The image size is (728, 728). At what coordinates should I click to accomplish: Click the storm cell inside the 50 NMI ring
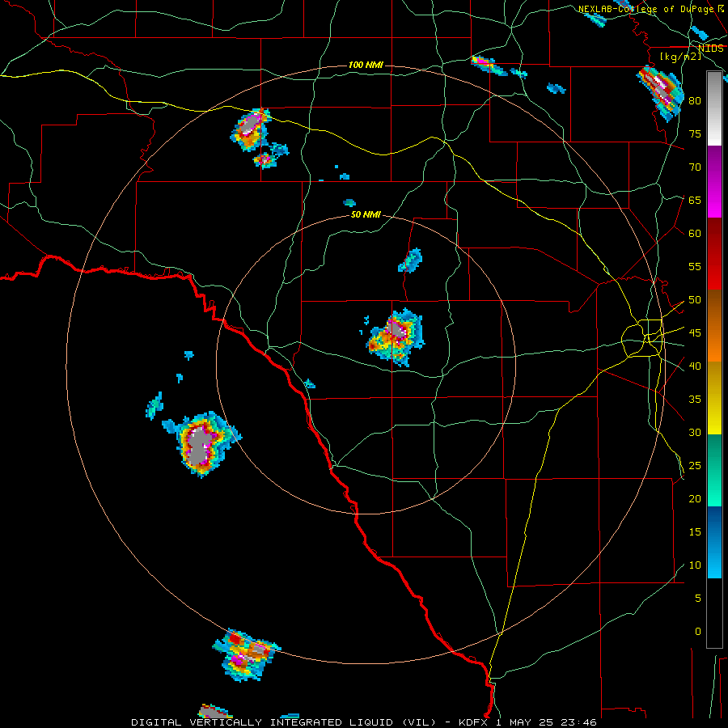[395, 337]
